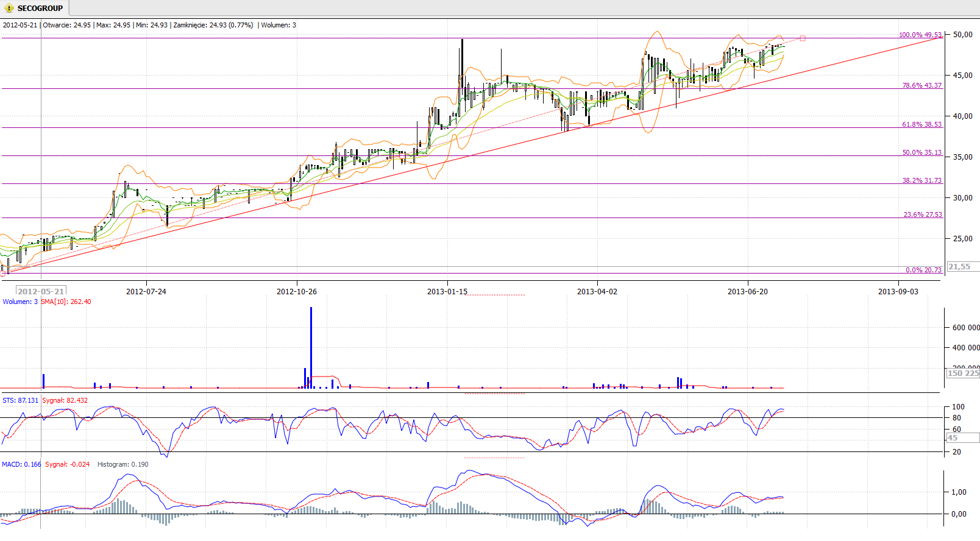Click the SMA[10]: 262.40 volume label
Image resolution: width=980 pixels, height=541 pixels.
pyautogui.click(x=66, y=302)
